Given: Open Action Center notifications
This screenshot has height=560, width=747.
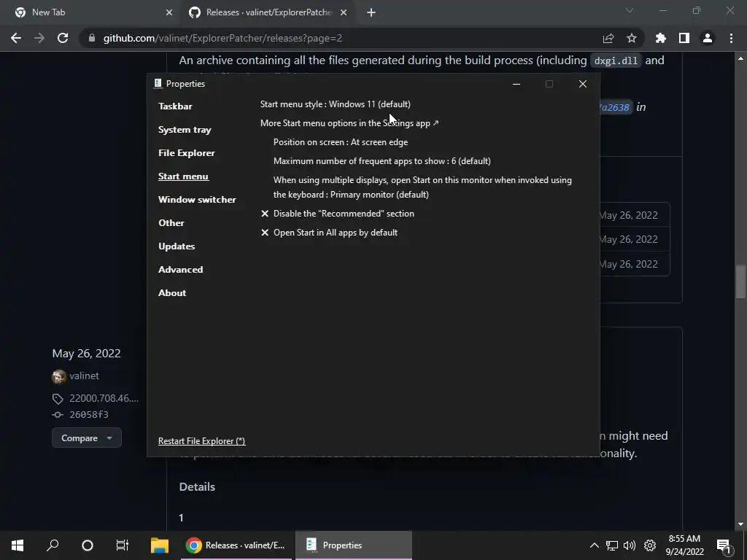Looking at the screenshot, I should (724, 545).
